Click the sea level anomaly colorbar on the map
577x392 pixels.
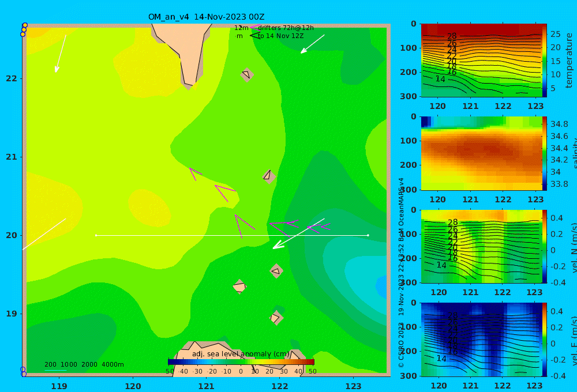(x=241, y=362)
